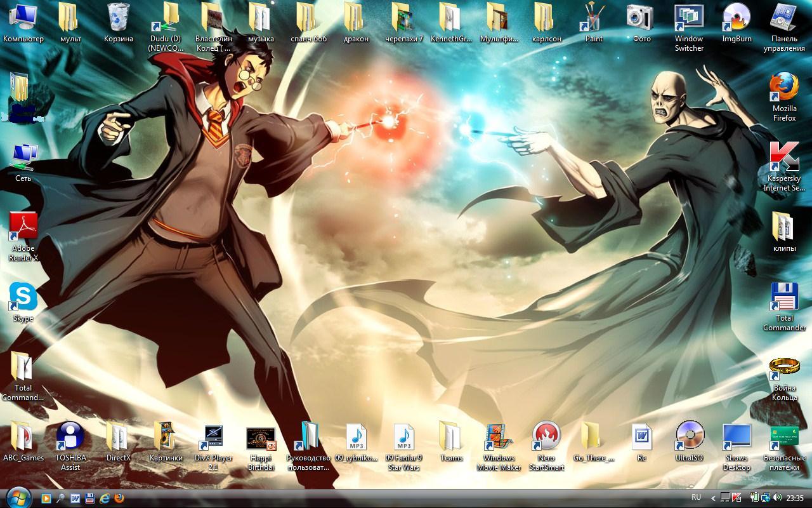This screenshot has width=812, height=508.
Task: Switch the RU keyboard language indicator
Action: [696, 497]
